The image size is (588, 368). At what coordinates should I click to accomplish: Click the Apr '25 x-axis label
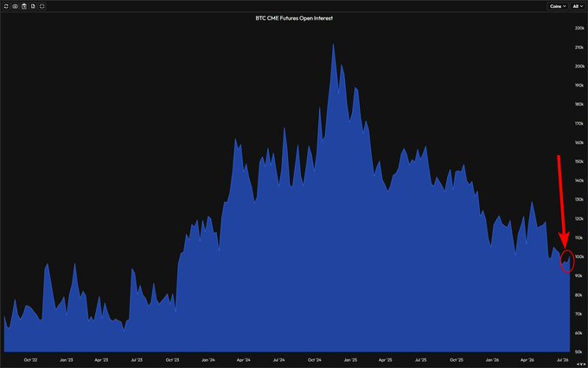pyautogui.click(x=385, y=359)
